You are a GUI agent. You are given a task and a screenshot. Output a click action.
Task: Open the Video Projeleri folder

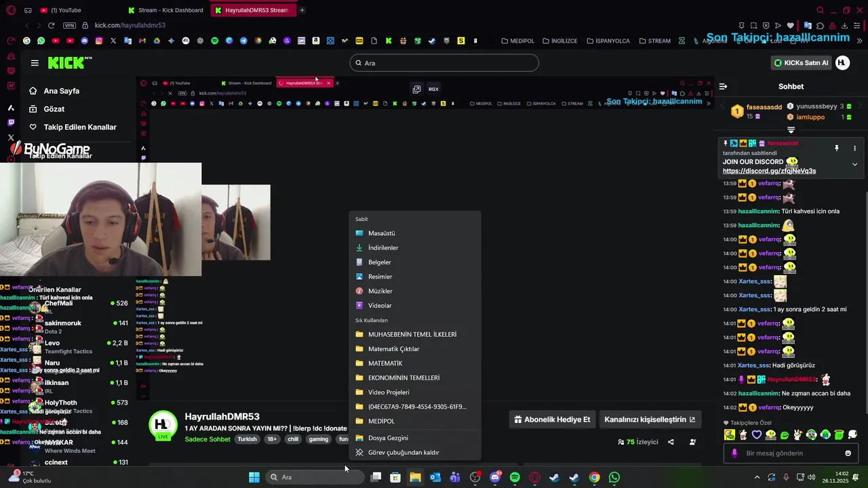pyautogui.click(x=415, y=392)
